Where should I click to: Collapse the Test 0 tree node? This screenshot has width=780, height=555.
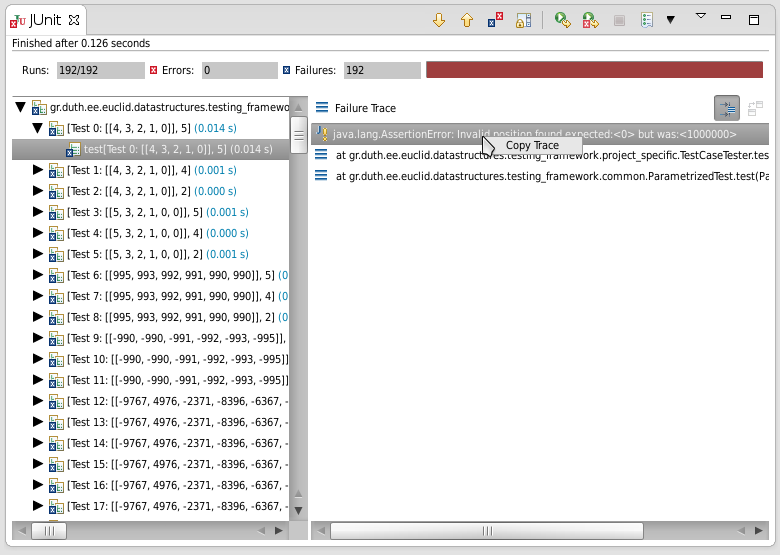tap(38, 128)
